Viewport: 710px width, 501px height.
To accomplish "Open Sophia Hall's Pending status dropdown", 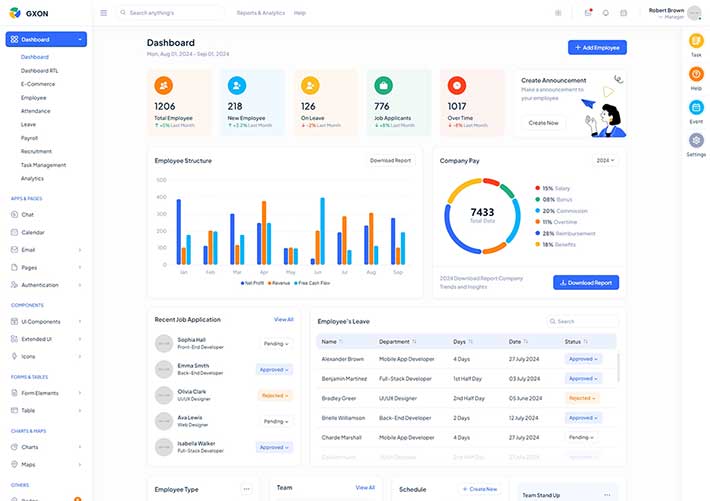I will [275, 343].
